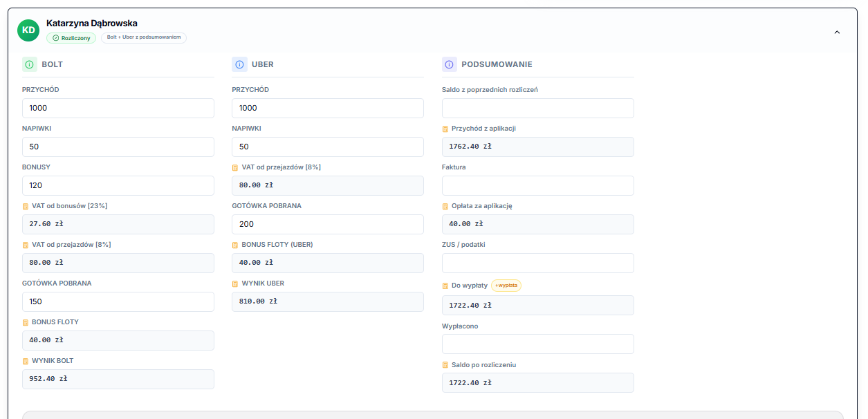Click the calculator icon beside Do wypłaty

point(445,286)
